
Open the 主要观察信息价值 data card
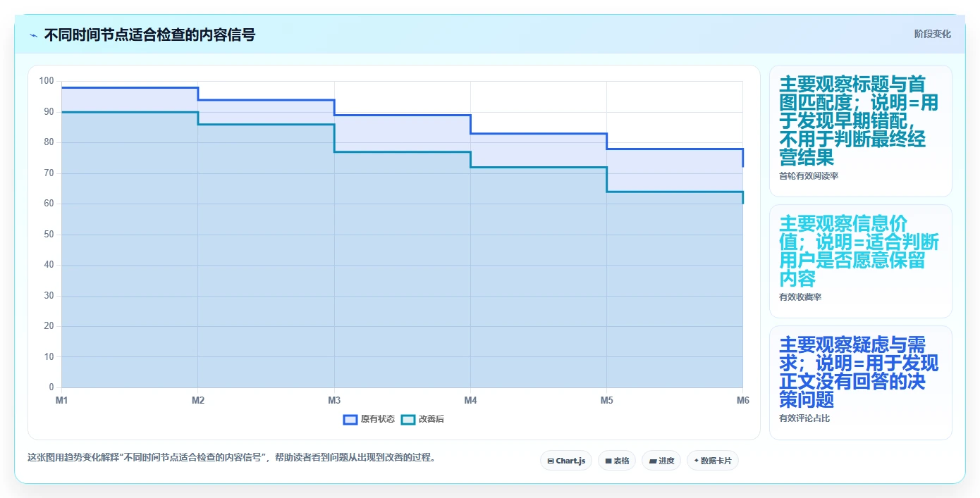click(861, 261)
